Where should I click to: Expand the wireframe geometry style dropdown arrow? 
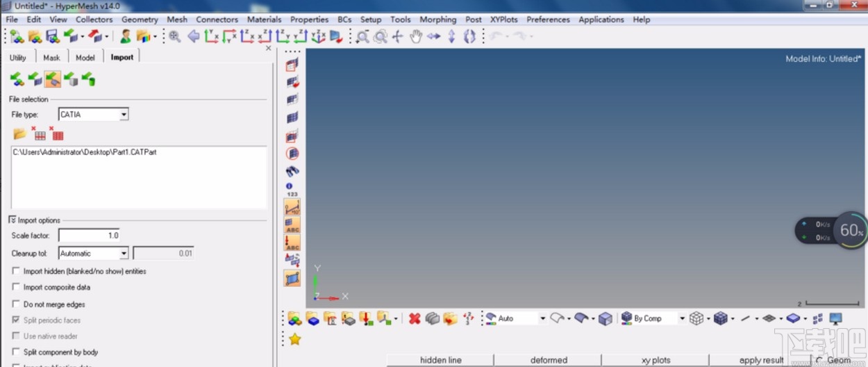click(x=569, y=319)
